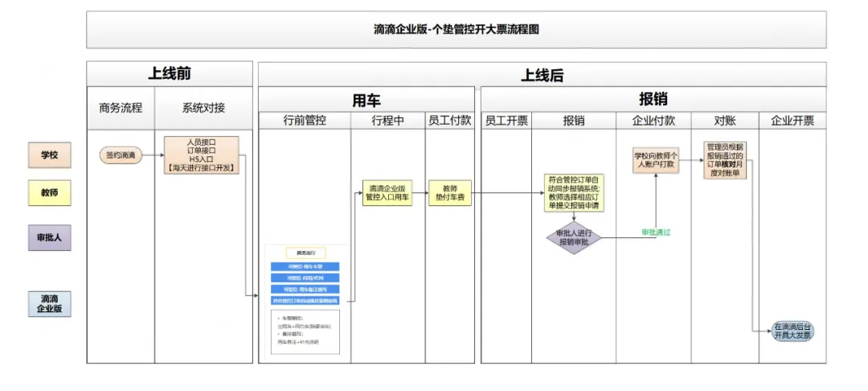
Task: Select the 上线后 phase header
Action: pyautogui.click(x=542, y=74)
